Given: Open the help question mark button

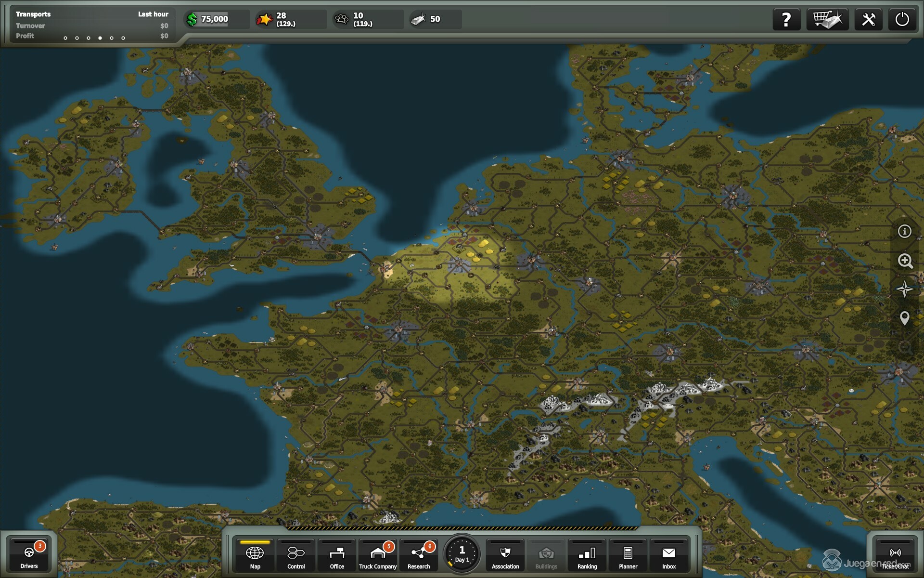Looking at the screenshot, I should coord(786,20).
